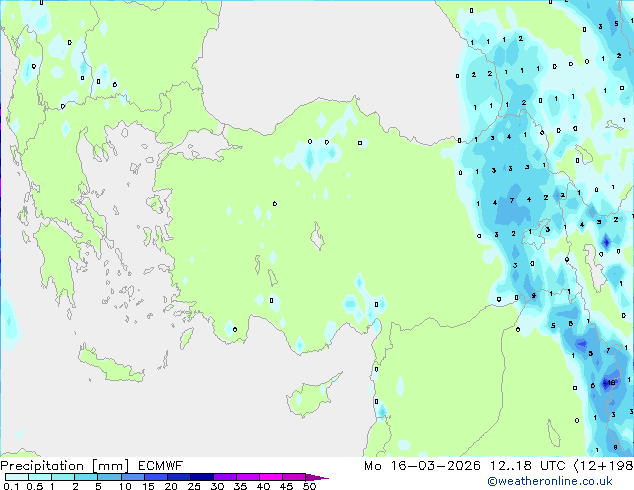The image size is (634, 490).
Task: Click the 0.1–0.5 mm legend swatch
Action: coord(17,477)
